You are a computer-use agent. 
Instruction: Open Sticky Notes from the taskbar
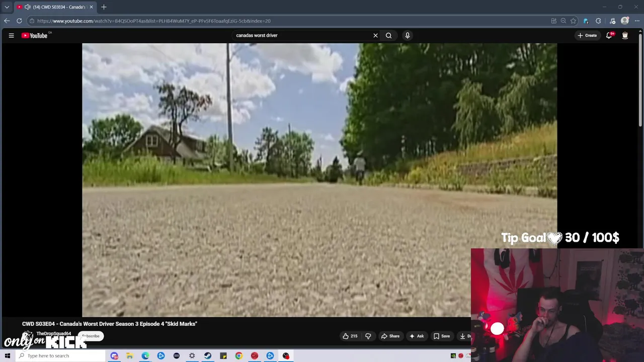(x=223, y=355)
